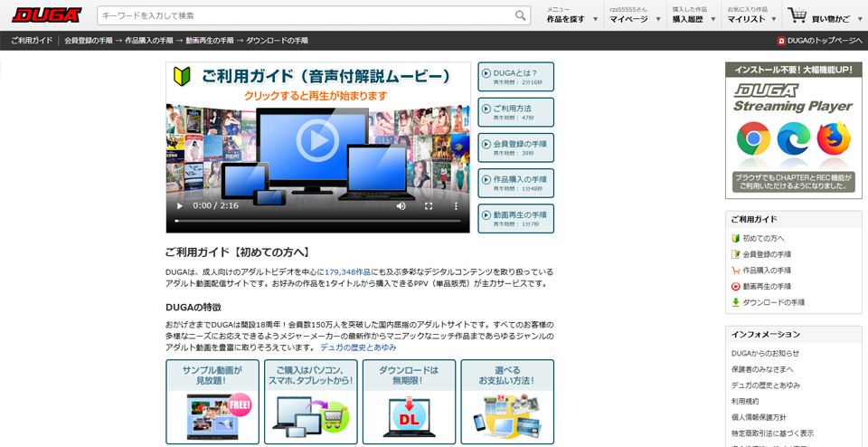The image size is (868, 447).
Task: Open 買い物かご cart link
Action: point(830,19)
